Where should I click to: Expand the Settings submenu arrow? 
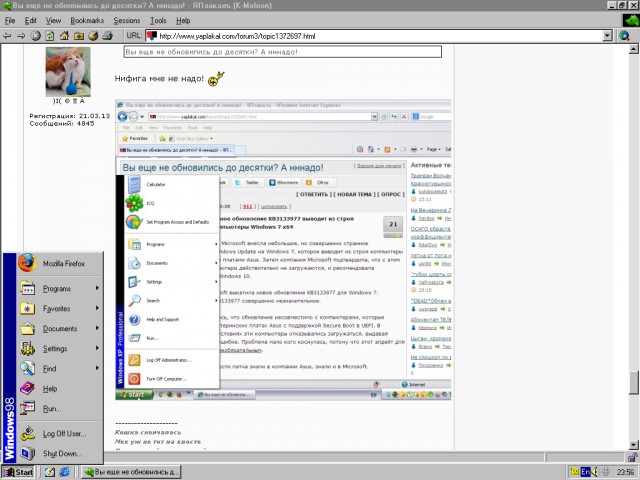[x=97, y=349]
